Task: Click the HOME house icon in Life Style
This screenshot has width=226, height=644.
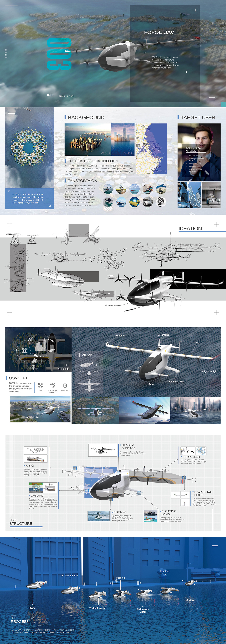Action: point(34,361)
